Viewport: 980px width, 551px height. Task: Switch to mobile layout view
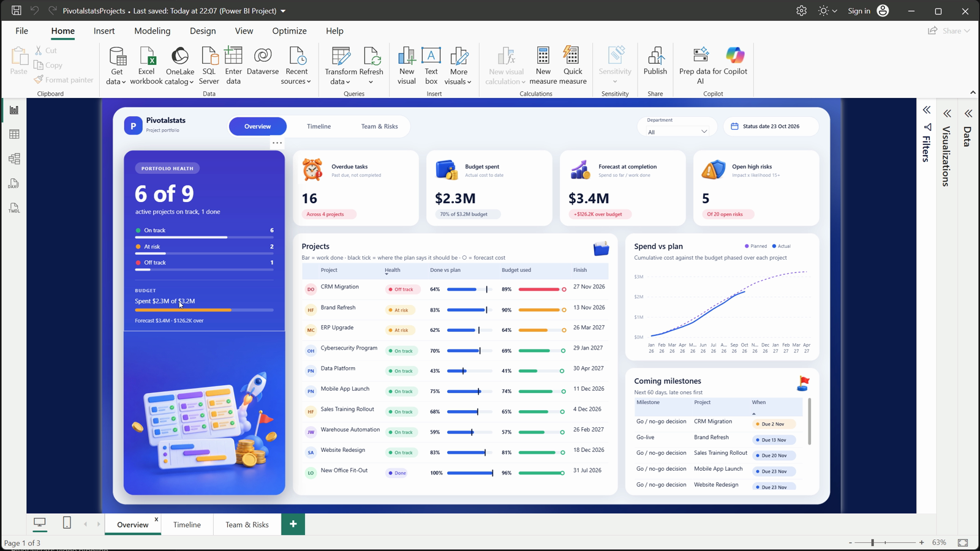point(67,522)
